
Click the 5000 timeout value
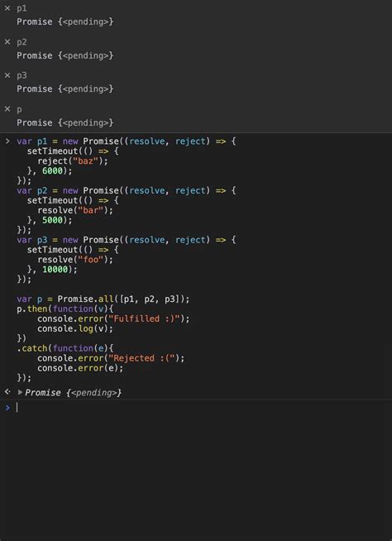(x=52, y=220)
